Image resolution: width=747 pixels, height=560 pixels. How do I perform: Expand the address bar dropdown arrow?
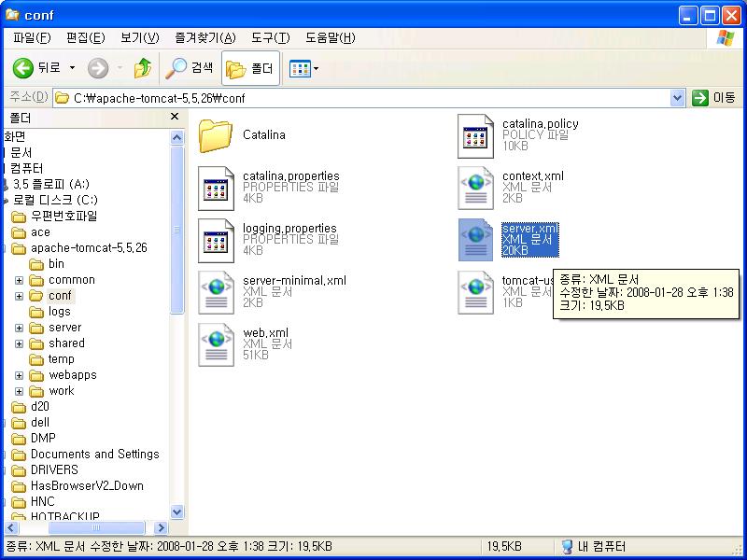678,98
